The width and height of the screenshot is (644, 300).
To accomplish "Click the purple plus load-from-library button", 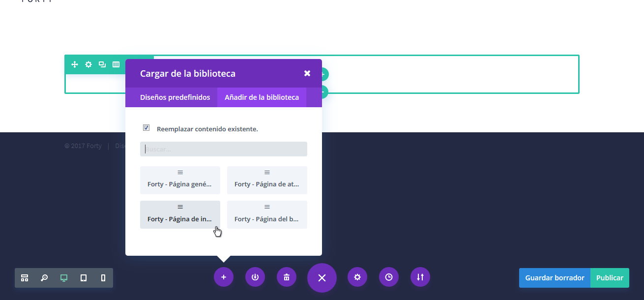I will click(224, 277).
